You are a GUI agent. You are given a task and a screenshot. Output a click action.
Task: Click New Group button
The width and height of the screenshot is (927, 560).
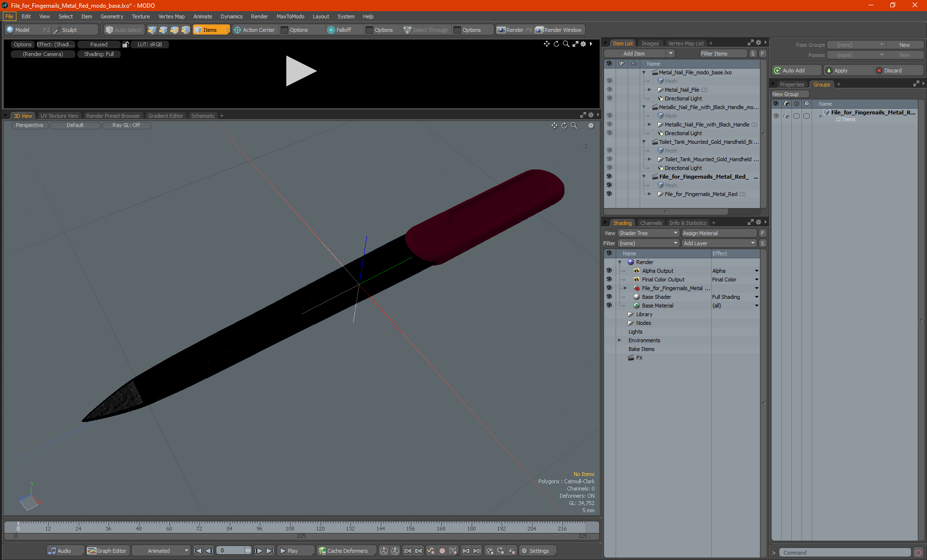pyautogui.click(x=790, y=94)
